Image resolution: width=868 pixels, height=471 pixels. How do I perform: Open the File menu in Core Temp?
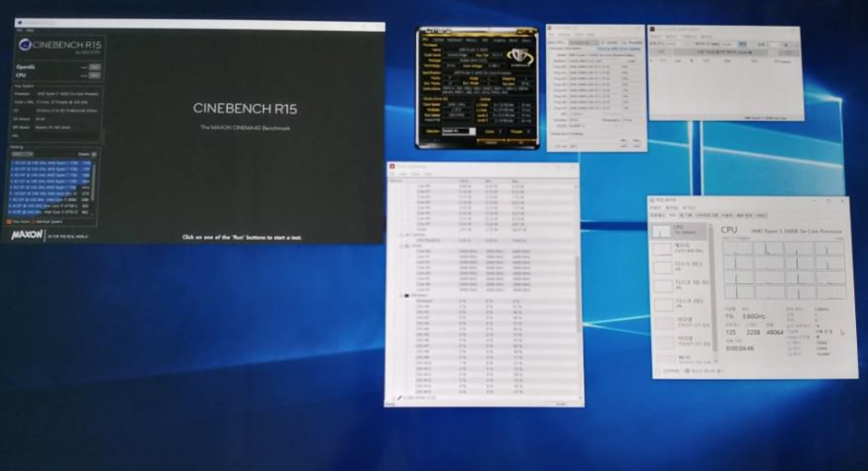tap(552, 34)
